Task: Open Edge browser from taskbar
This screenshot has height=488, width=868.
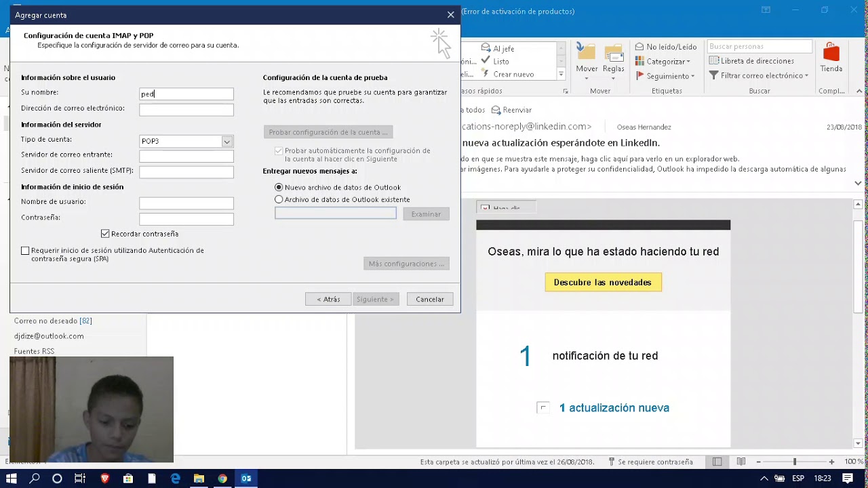Action: (175, 479)
